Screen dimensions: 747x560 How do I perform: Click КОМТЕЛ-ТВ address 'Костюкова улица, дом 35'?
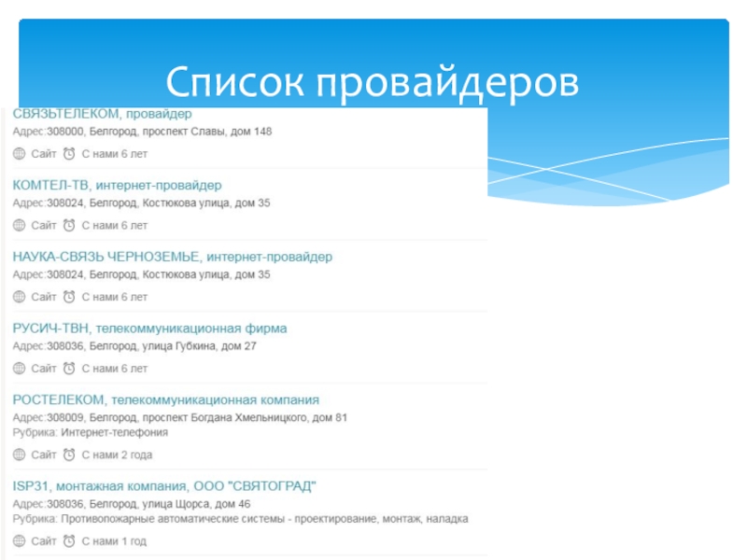tap(206, 203)
